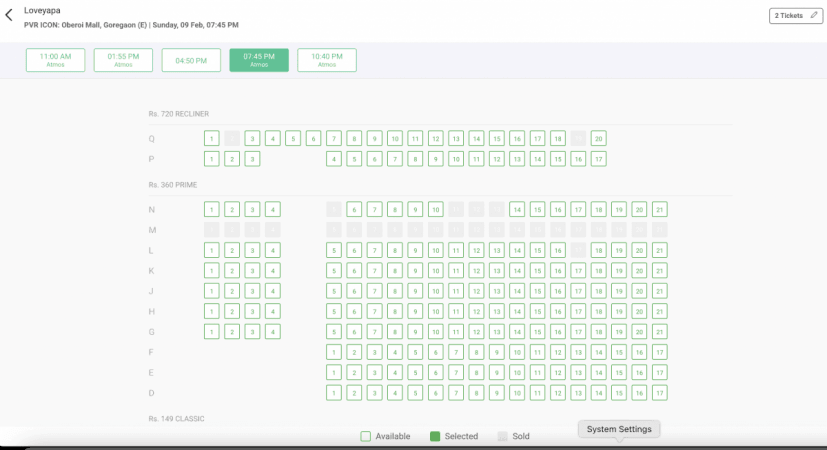Choose seat 17 in row F
The width and height of the screenshot is (827, 450).
coord(660,352)
